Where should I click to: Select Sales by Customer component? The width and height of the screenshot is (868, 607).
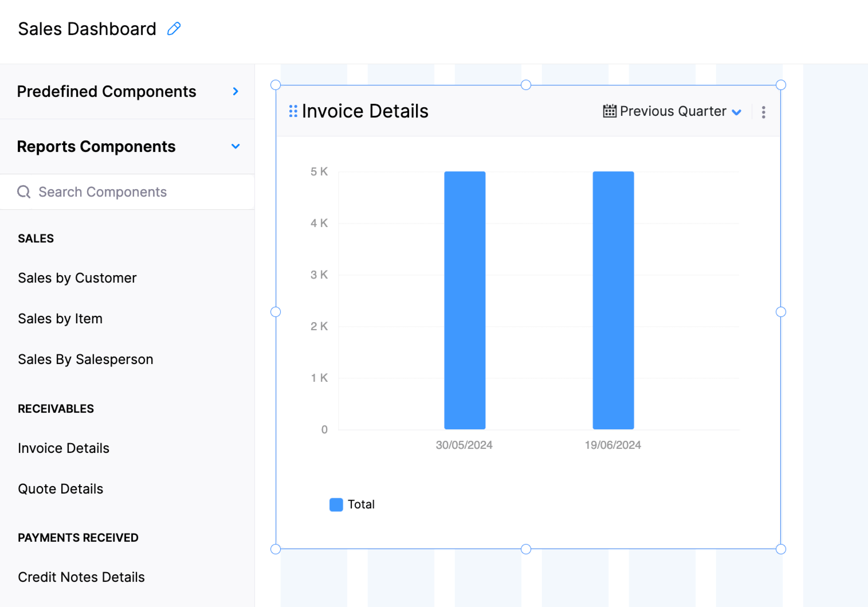77,278
